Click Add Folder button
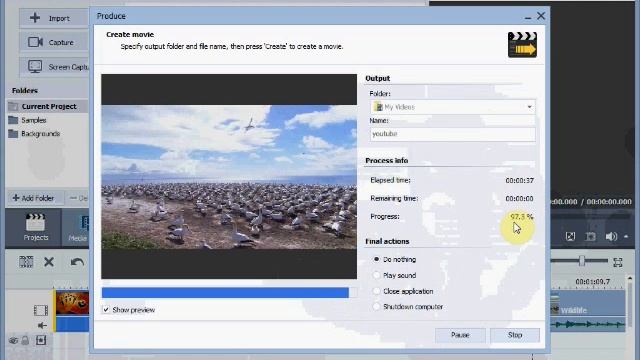This screenshot has width=640, height=360. [x=34, y=198]
